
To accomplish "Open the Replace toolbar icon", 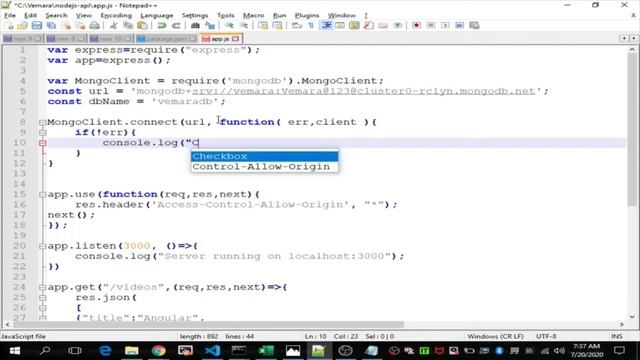I will tap(210, 26).
